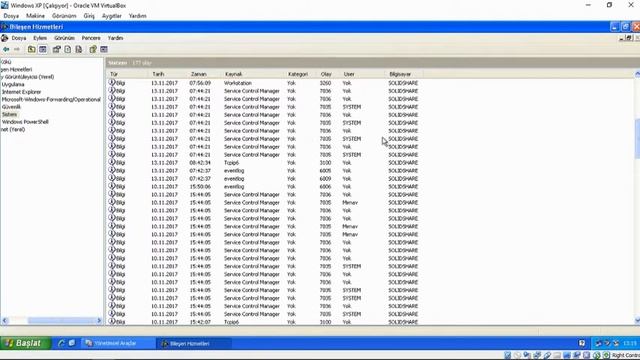This screenshot has height=360, width=640.
Task: Select the Internet Explorer log
Action: 21,92
